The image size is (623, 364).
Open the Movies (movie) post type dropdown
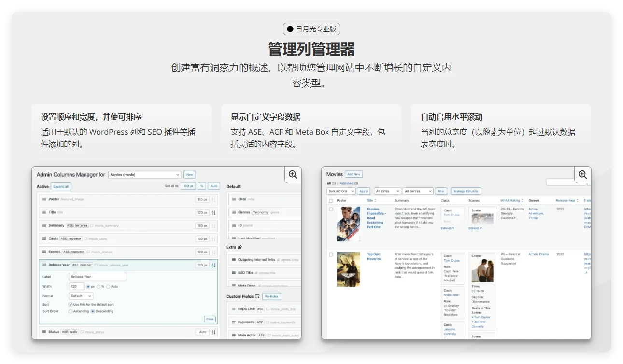point(144,174)
